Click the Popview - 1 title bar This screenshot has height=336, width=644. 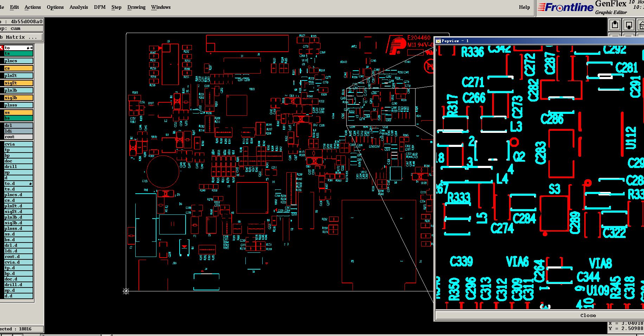pos(540,41)
